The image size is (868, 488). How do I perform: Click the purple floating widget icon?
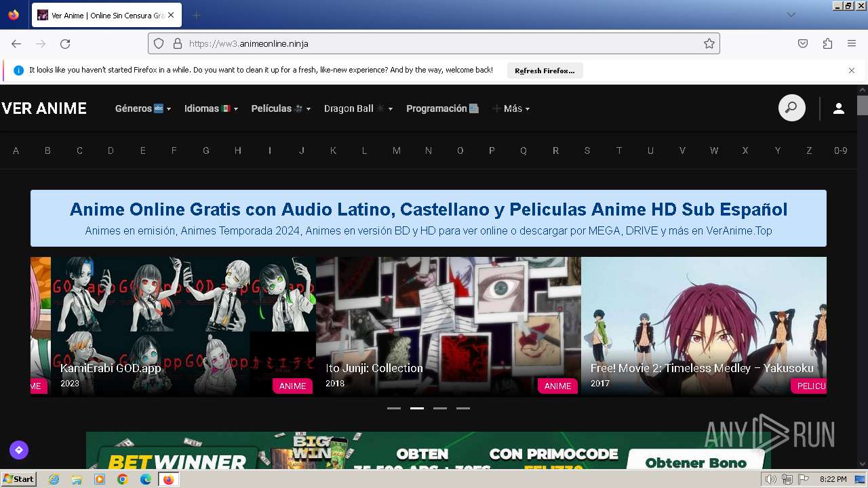pos(19,449)
